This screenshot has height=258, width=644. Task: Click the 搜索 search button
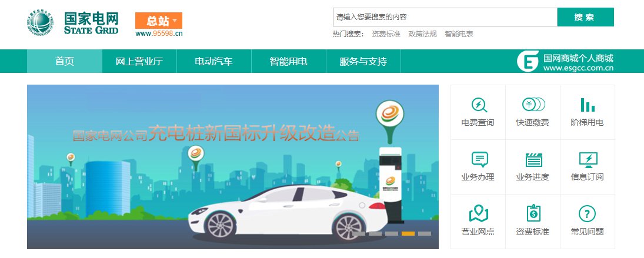[585, 17]
